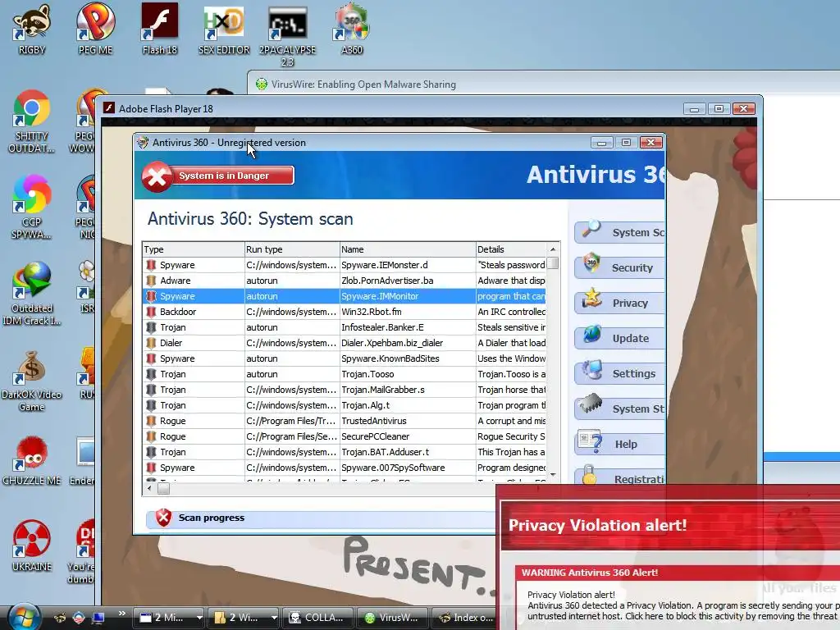Select the Infostealer.Banker.E row
The image size is (840, 630).
(345, 327)
